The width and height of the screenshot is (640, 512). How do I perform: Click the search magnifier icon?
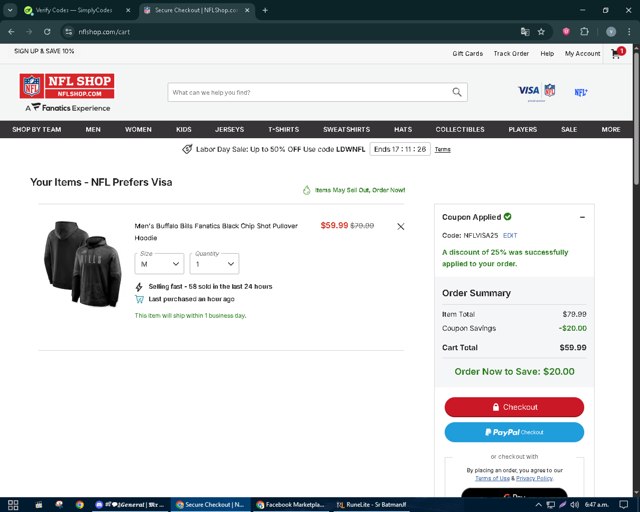[457, 92]
